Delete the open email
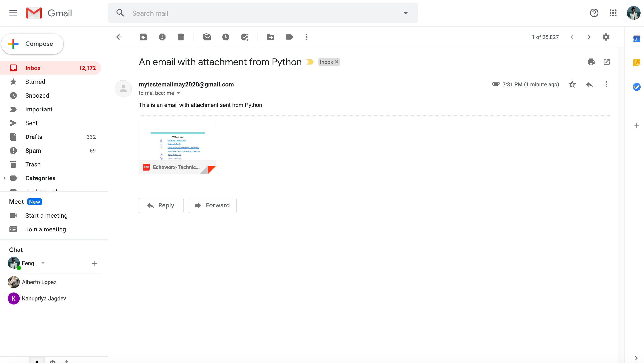Screen dimensions: 644x363 pyautogui.click(x=181, y=37)
